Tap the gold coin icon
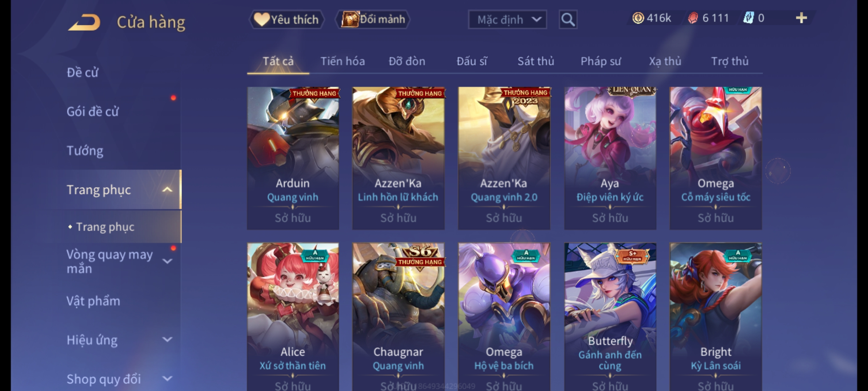868x391 pixels. [x=638, y=18]
